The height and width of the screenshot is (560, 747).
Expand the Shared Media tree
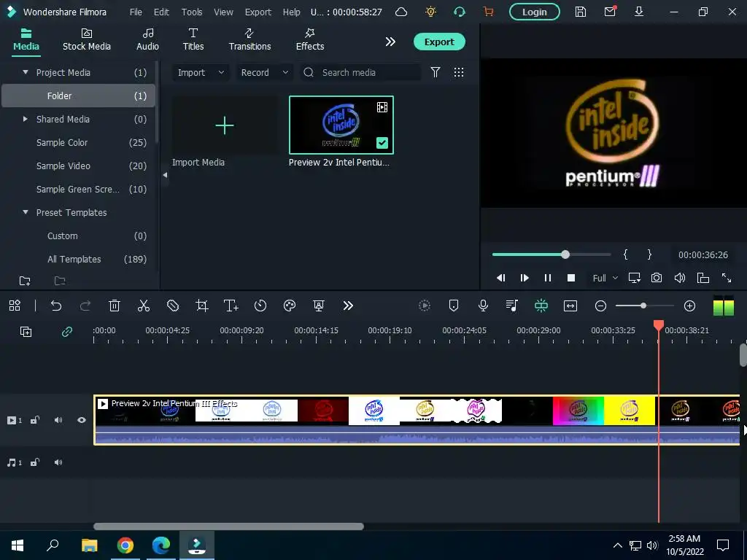(x=26, y=119)
